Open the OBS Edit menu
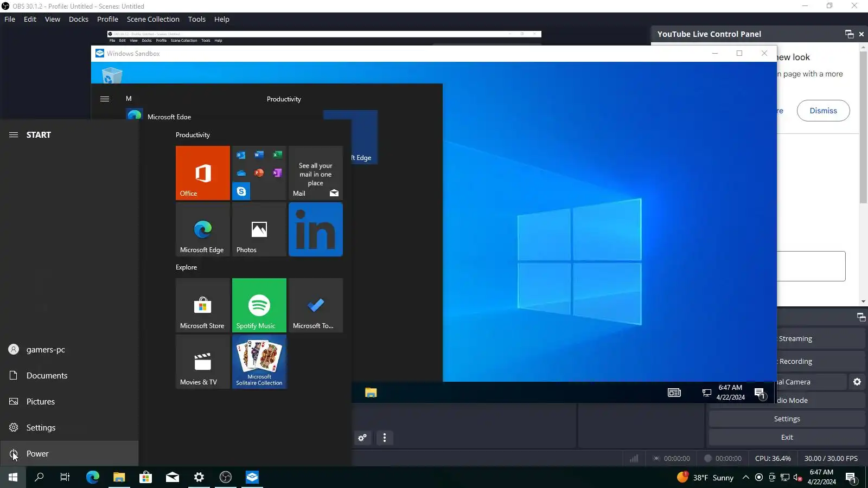Viewport: 868px width, 488px height. 30,19
